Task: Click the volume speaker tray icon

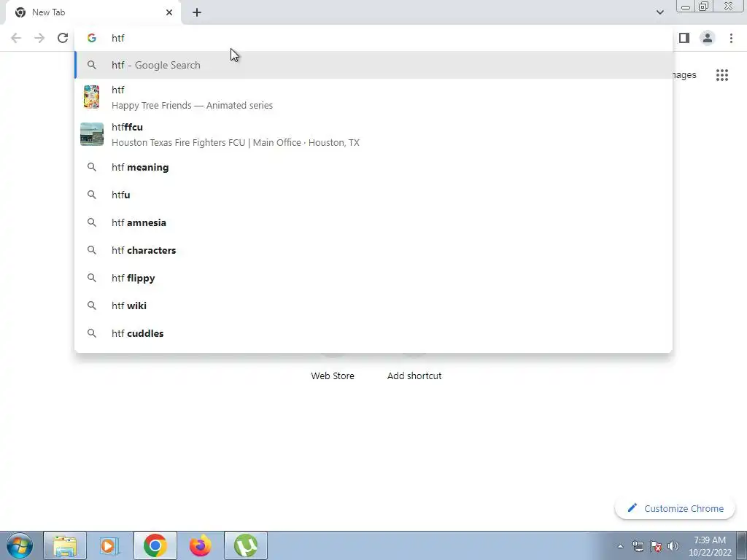Action: tap(673, 546)
